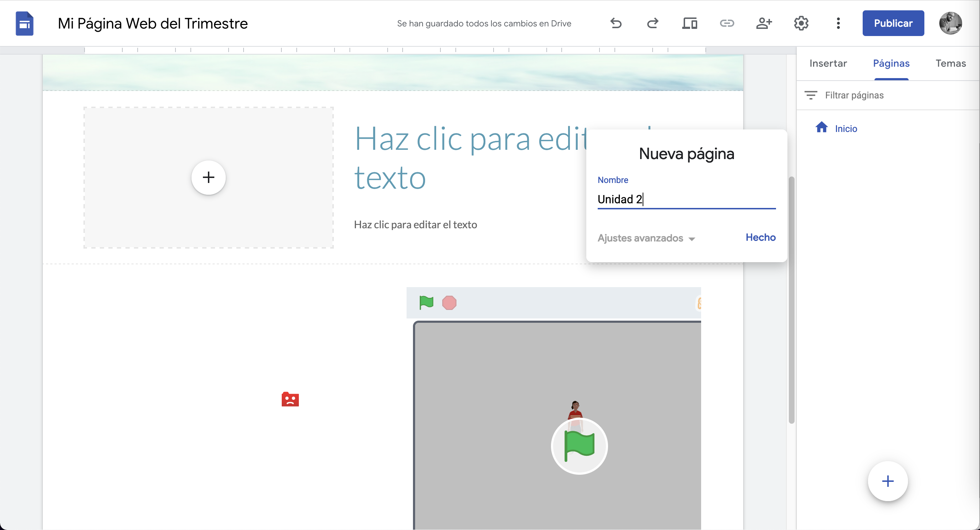Open the site settings gear
The height and width of the screenshot is (530, 980).
(801, 23)
